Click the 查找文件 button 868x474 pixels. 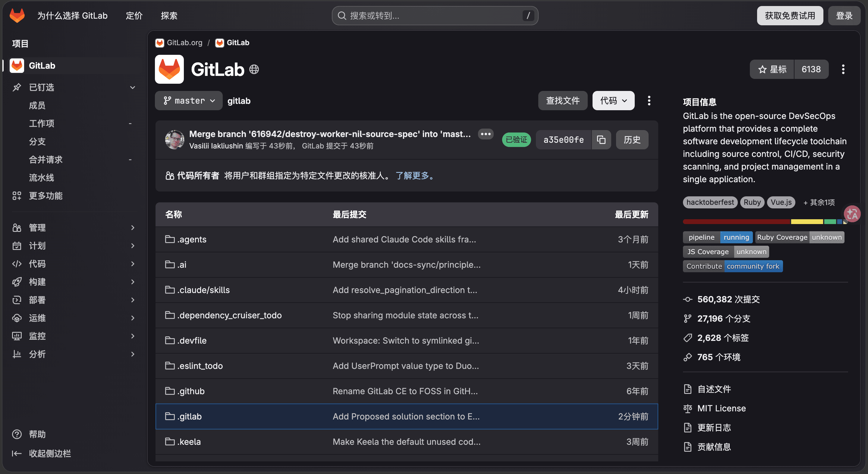(x=563, y=101)
